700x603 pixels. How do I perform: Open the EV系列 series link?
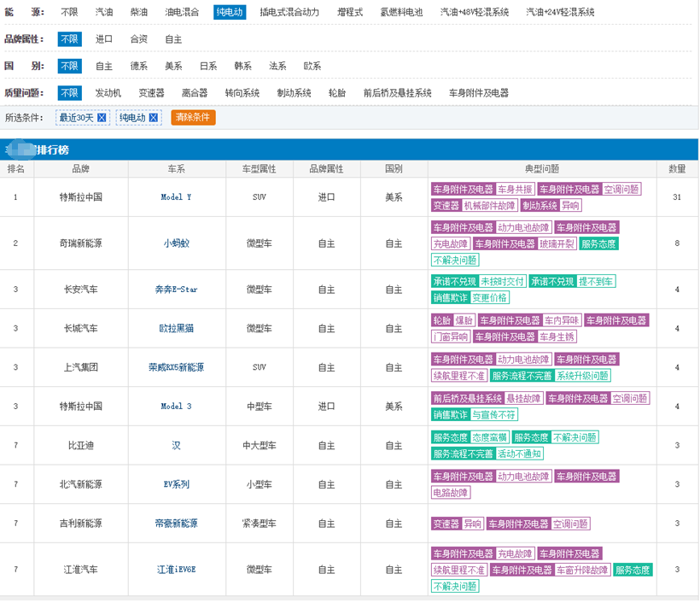pyautogui.click(x=177, y=484)
